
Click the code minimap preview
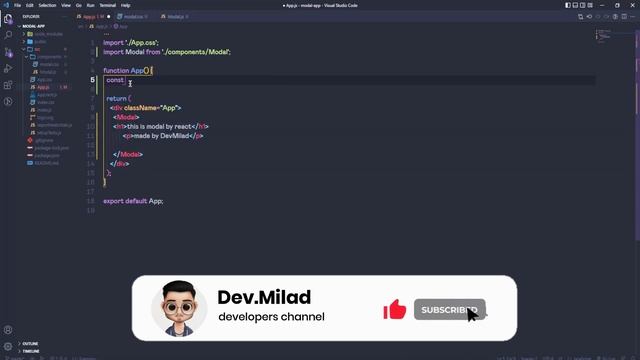coord(603,35)
